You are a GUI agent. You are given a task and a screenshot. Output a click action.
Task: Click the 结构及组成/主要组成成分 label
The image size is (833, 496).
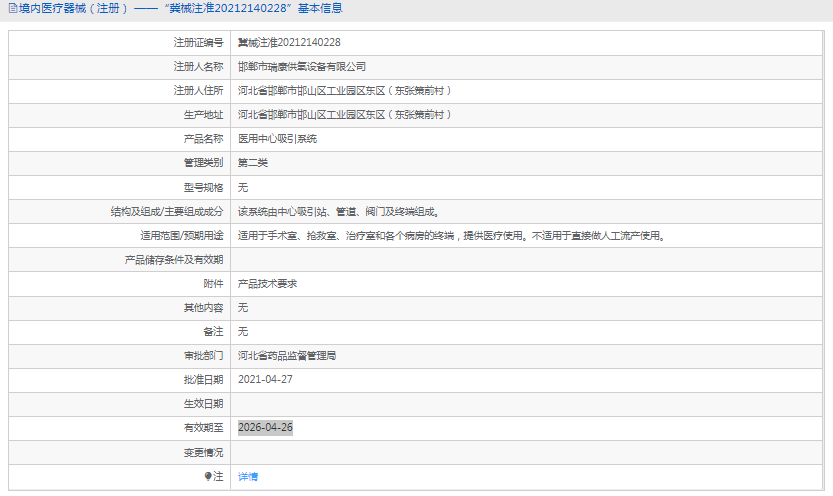[x=167, y=211]
